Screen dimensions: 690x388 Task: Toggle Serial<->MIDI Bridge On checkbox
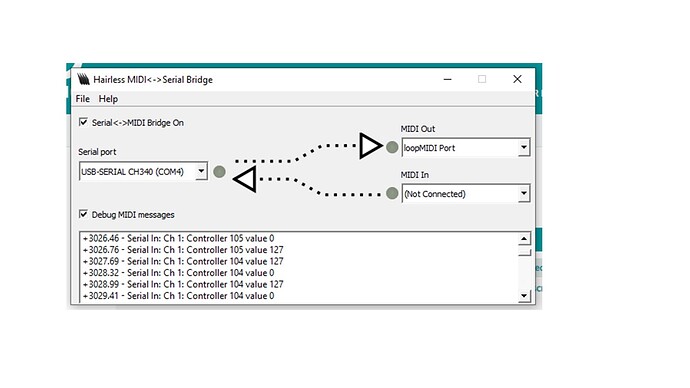coord(83,122)
